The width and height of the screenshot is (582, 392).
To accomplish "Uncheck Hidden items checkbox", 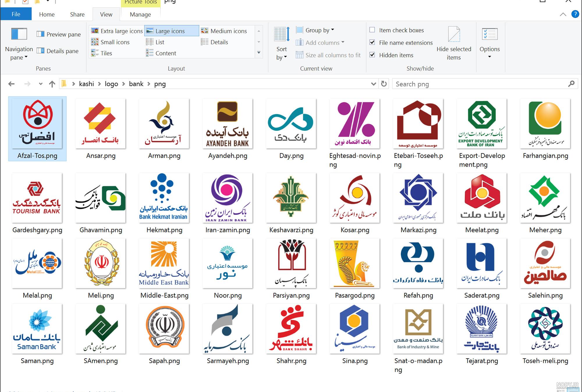I will tap(372, 55).
